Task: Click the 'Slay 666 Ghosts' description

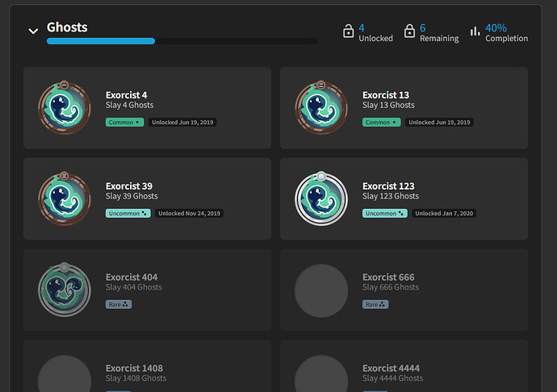Action: tap(391, 287)
